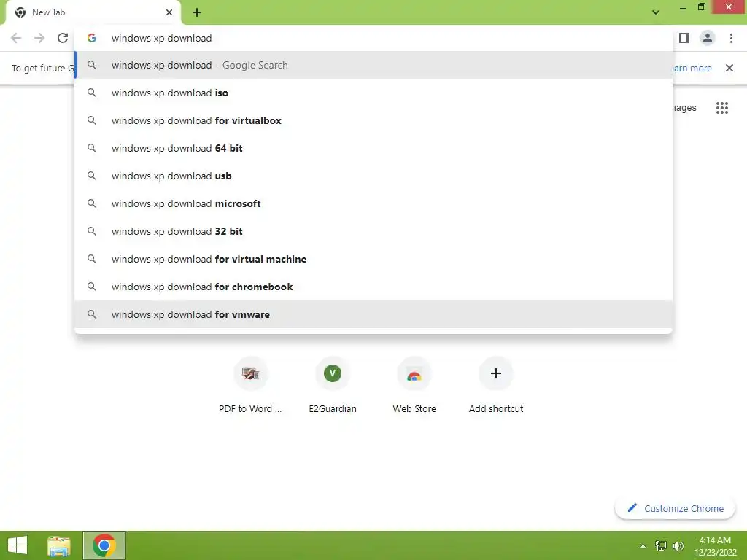Open the PDF to Word shortcut
The height and width of the screenshot is (560, 747).
(x=250, y=385)
